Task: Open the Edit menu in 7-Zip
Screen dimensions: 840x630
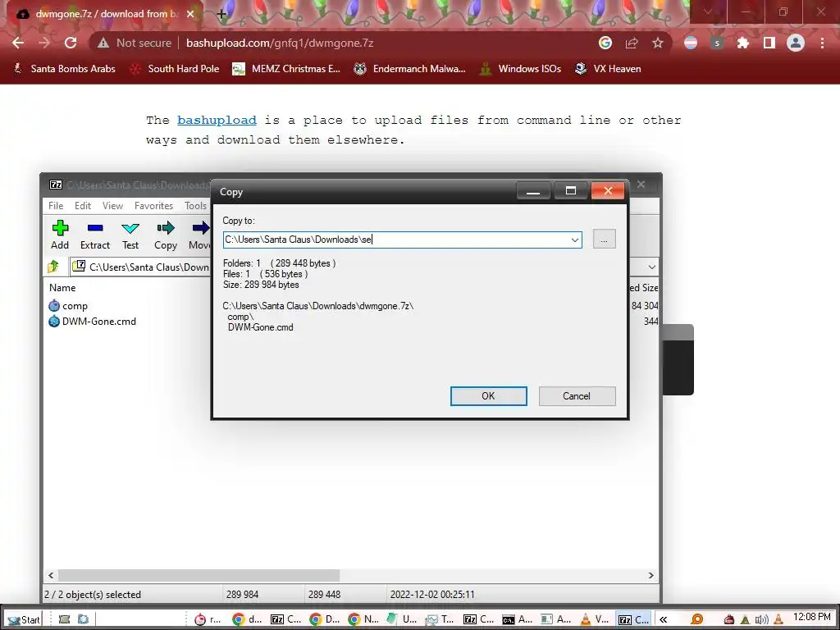Action: coord(83,206)
